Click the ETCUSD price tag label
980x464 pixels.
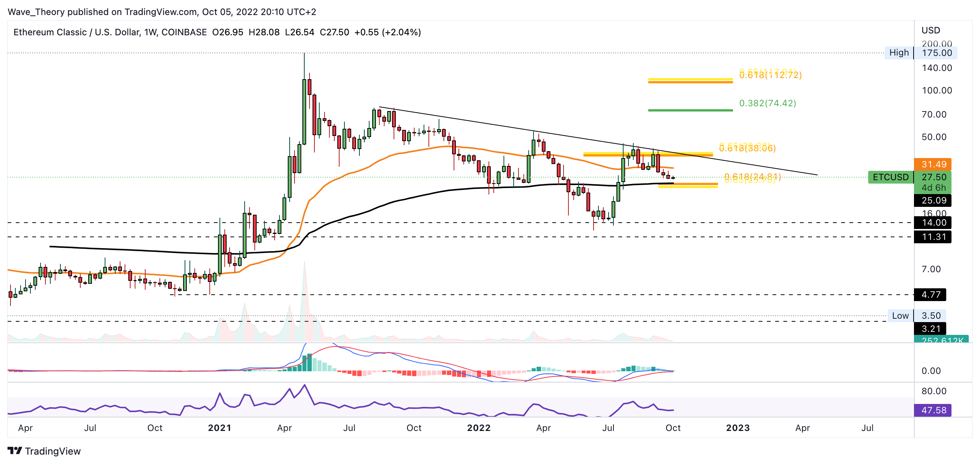click(x=890, y=177)
